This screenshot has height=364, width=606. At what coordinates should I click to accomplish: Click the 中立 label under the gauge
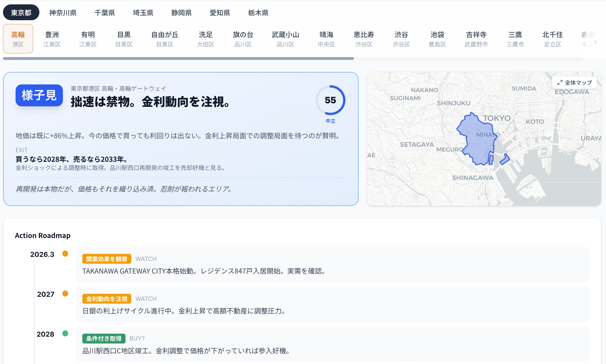coord(330,121)
